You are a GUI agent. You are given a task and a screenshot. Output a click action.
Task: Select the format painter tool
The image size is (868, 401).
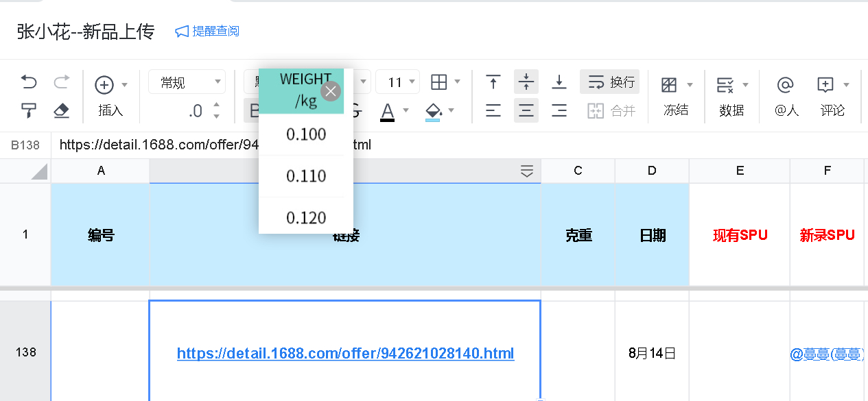click(29, 110)
